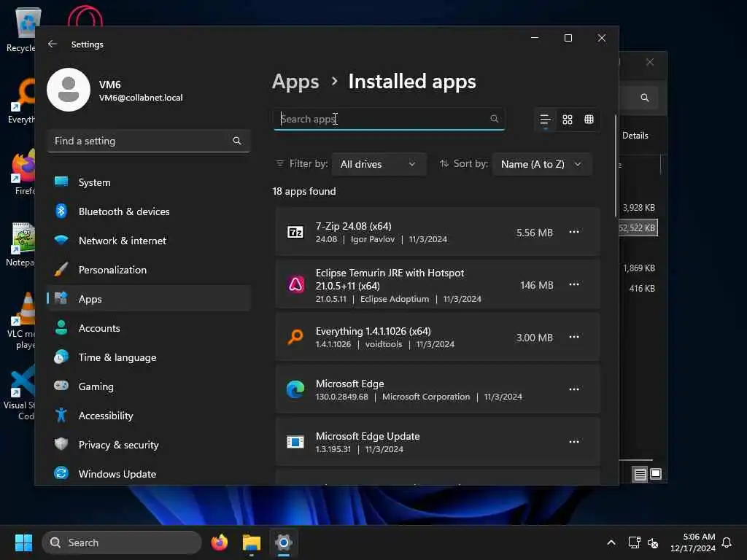
Task: Open Gaming settings
Action: coord(149,386)
